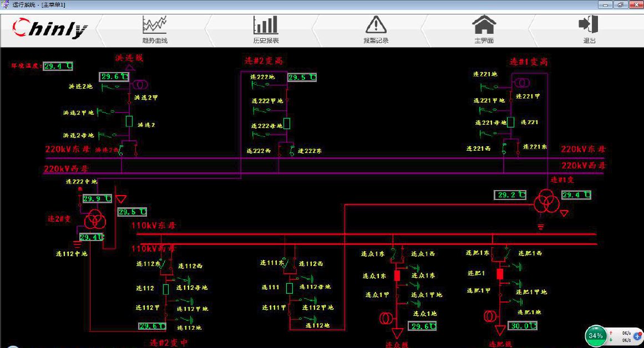Click the 连222中地 label
Viewport: 644px width, 348px height.
[82, 181]
